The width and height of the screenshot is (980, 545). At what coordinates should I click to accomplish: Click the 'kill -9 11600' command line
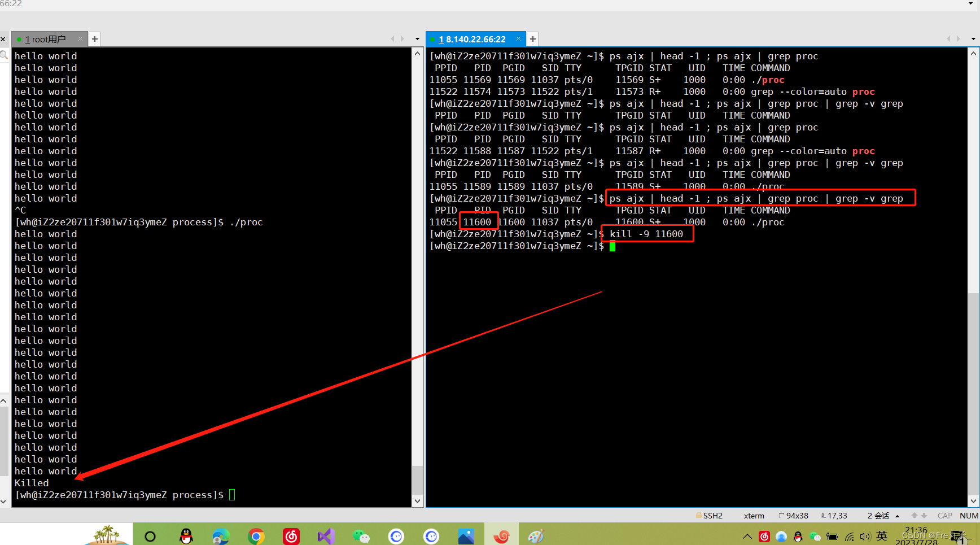[x=646, y=234]
